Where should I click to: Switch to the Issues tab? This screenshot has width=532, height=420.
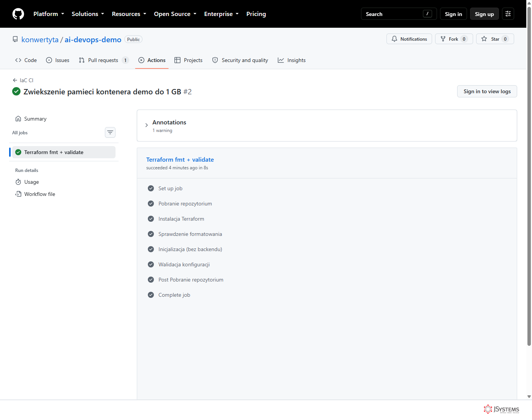coord(58,60)
